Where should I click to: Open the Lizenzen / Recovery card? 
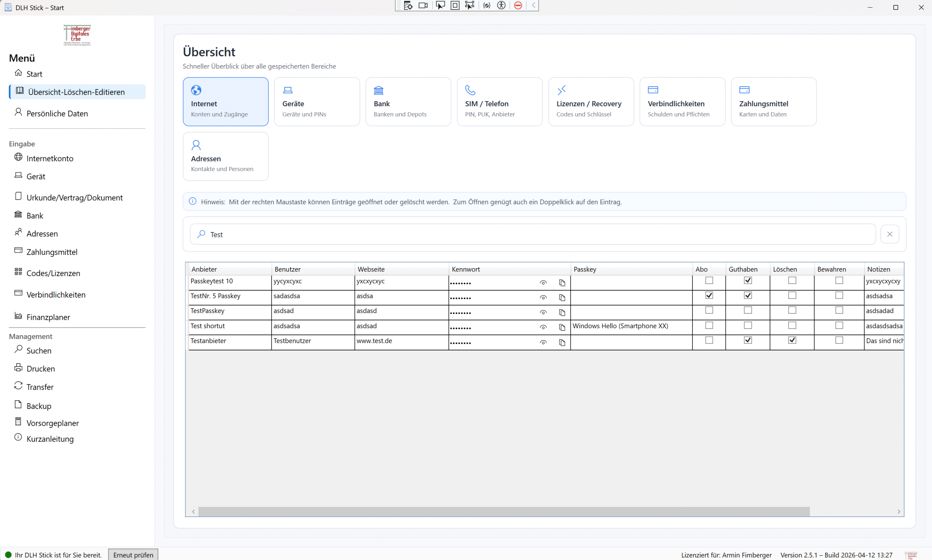[591, 102]
